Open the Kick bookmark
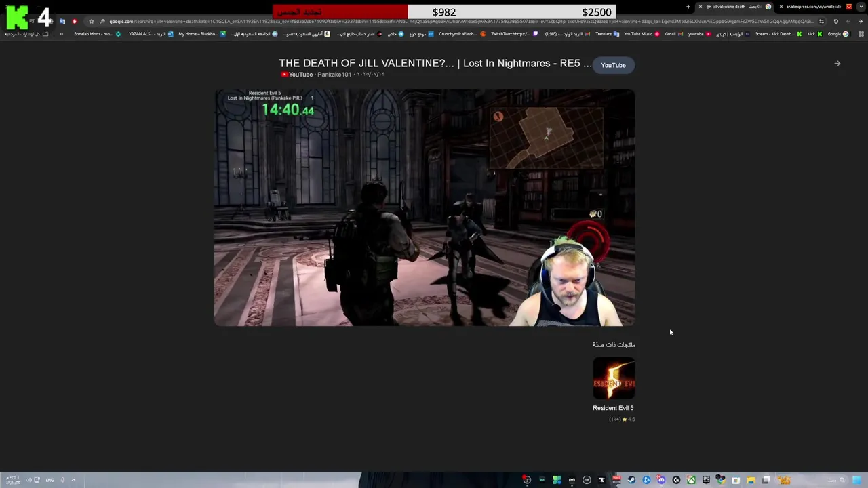This screenshot has width=868, height=488. [x=814, y=34]
